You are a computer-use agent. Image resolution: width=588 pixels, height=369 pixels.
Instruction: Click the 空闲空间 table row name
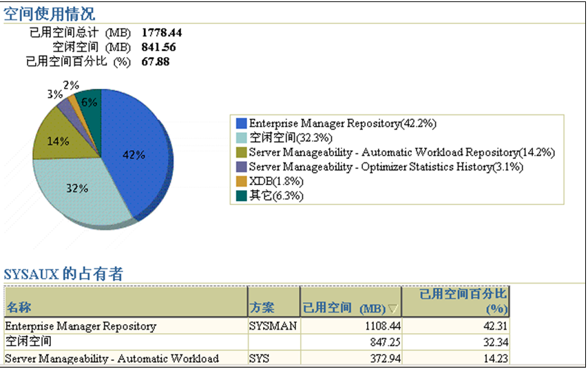coord(28,341)
